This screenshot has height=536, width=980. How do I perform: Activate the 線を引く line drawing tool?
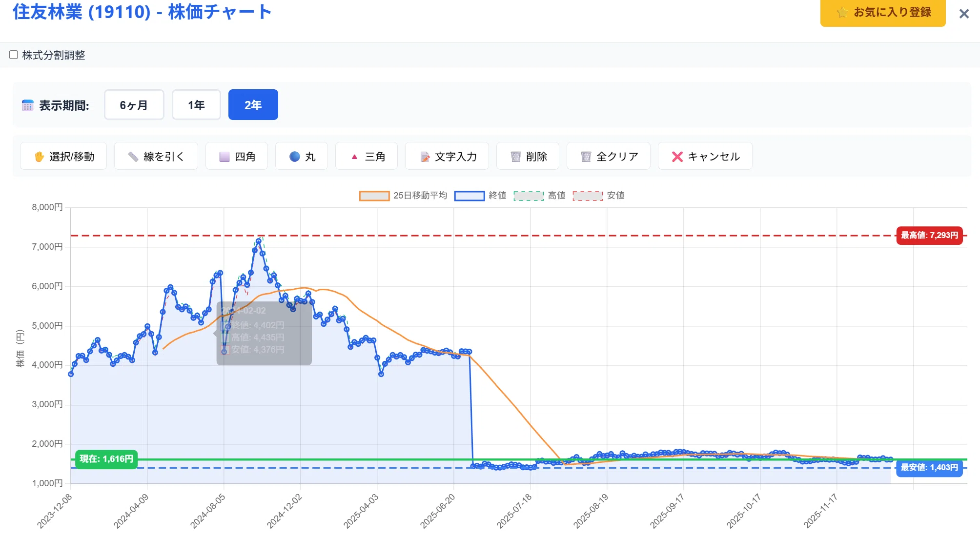156,156
